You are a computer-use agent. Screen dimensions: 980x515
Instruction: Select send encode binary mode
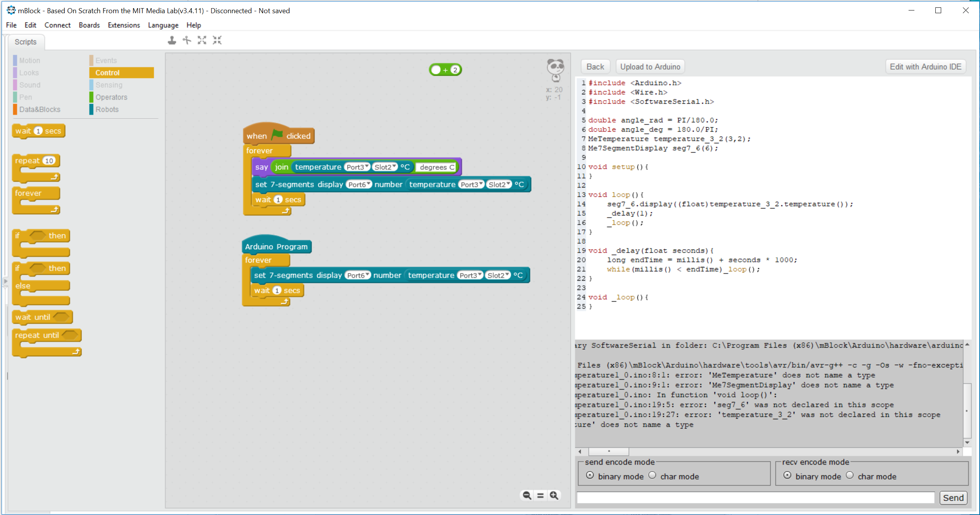[590, 475]
